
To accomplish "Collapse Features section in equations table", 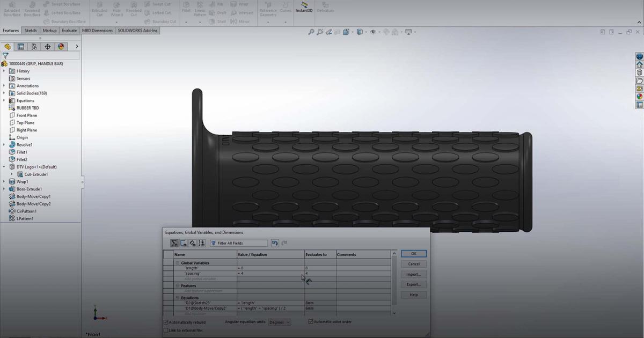I will 178,286.
